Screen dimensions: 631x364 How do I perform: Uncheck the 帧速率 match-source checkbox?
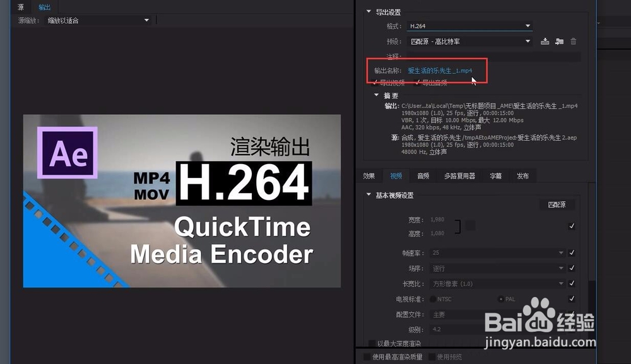[x=572, y=252]
